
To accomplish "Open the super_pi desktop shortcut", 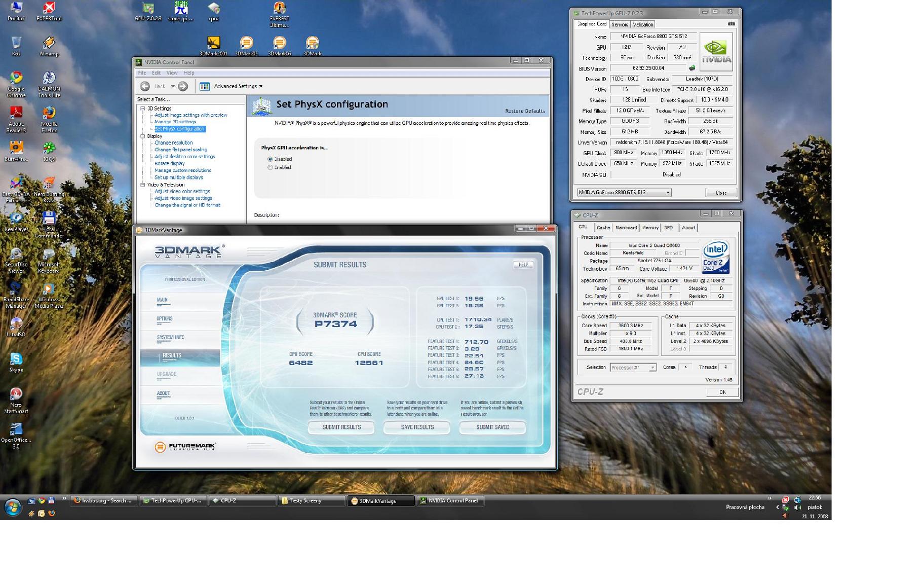I will pos(180,11).
